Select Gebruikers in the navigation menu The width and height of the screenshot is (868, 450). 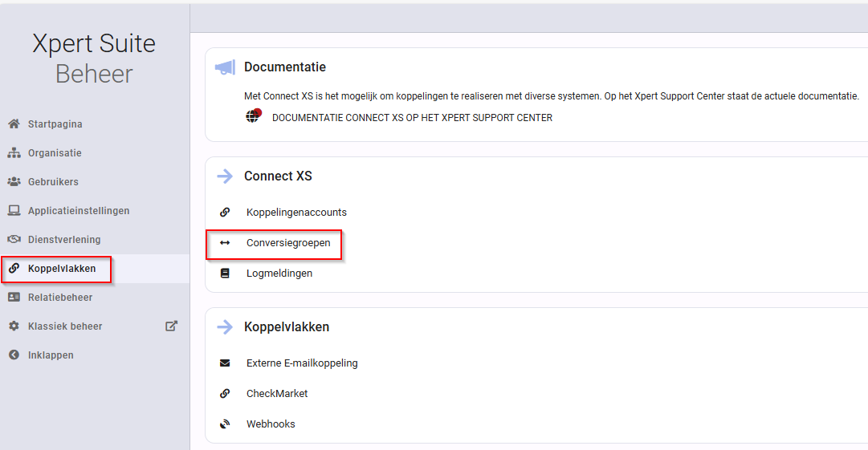pos(53,182)
